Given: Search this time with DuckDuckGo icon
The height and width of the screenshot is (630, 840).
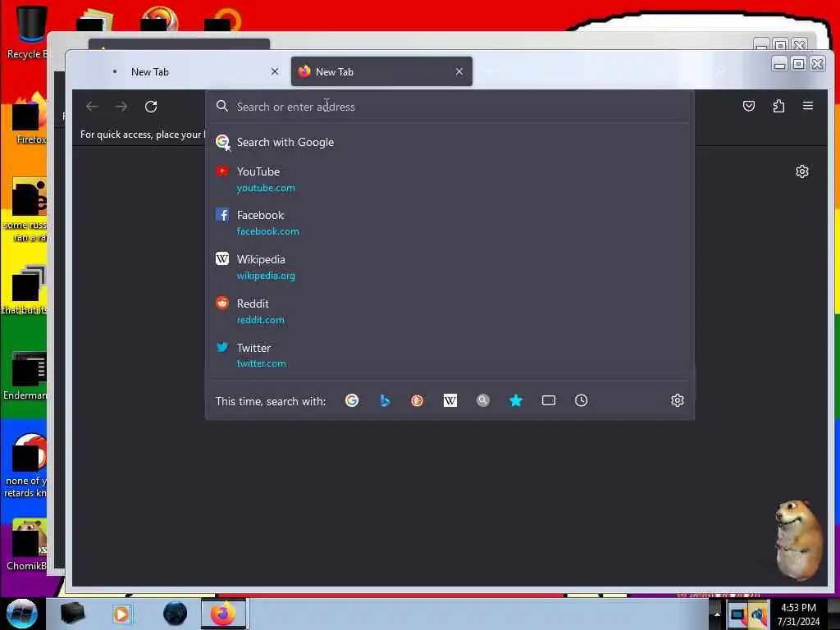Looking at the screenshot, I should (418, 400).
